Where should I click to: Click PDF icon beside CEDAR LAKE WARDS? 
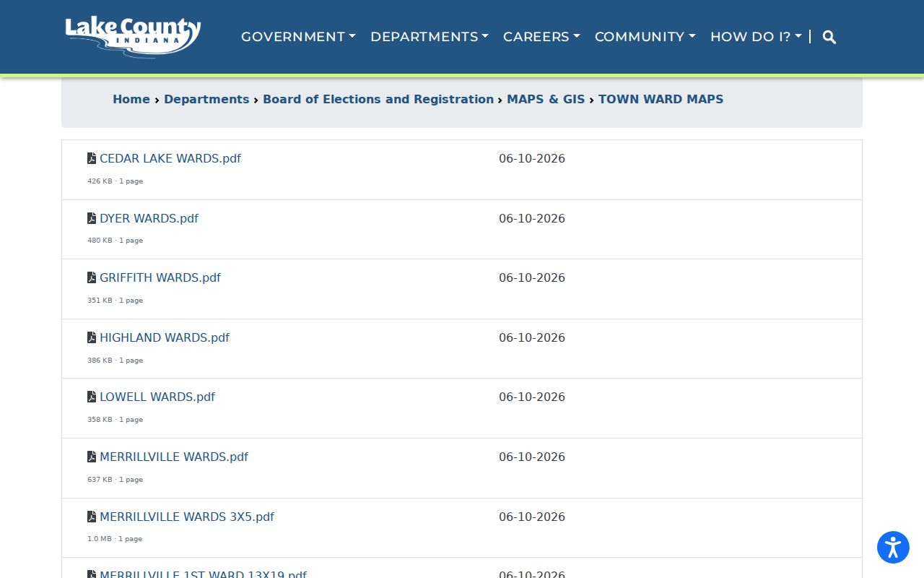(x=92, y=158)
